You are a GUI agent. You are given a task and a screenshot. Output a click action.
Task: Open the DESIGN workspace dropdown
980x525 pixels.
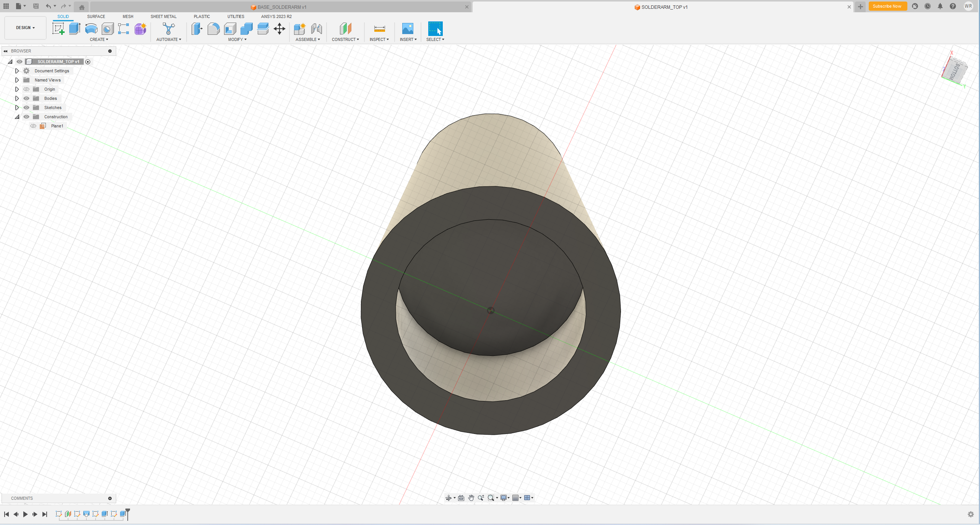pos(25,28)
